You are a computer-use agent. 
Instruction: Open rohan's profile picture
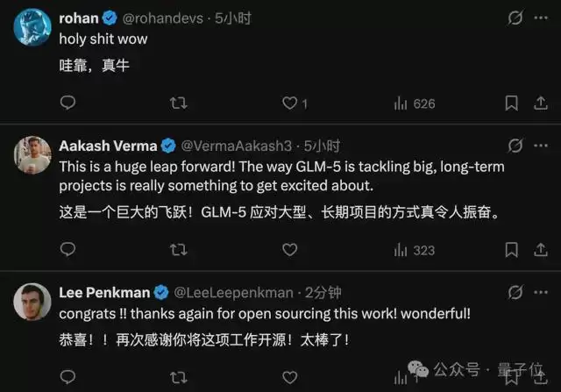[32, 29]
